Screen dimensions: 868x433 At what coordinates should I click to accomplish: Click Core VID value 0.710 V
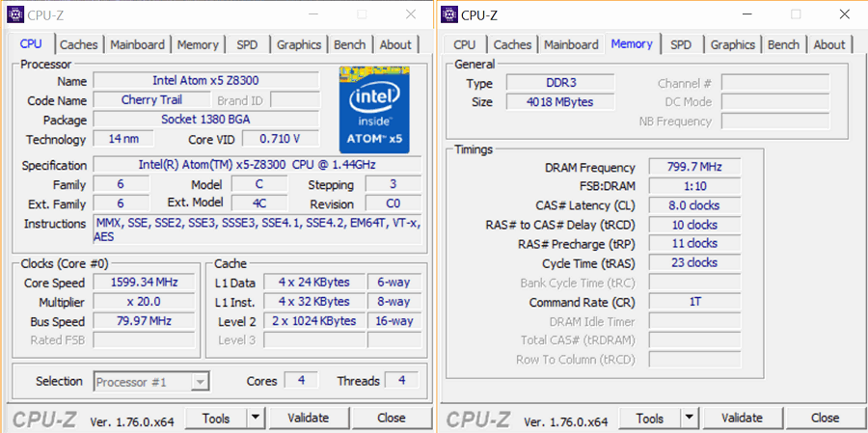pyautogui.click(x=281, y=139)
